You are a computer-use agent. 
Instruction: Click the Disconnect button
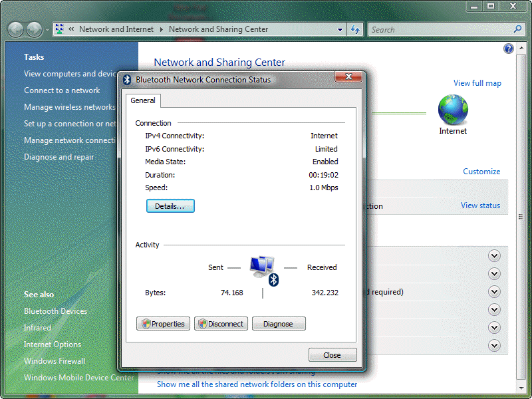click(x=221, y=324)
